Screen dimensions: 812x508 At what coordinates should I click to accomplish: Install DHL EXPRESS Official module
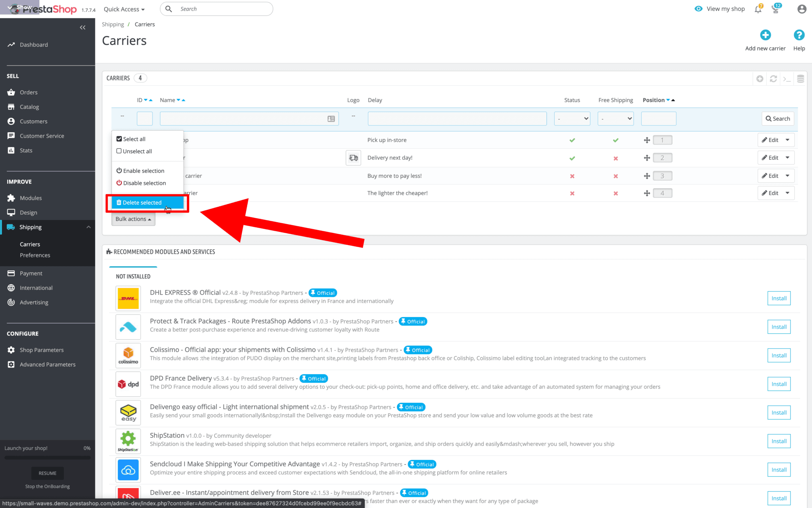point(779,298)
